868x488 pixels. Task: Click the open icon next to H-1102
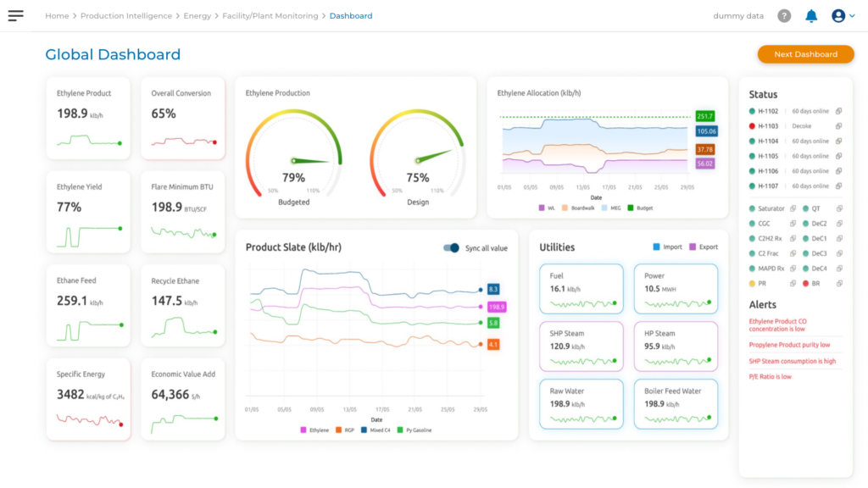[838, 111]
